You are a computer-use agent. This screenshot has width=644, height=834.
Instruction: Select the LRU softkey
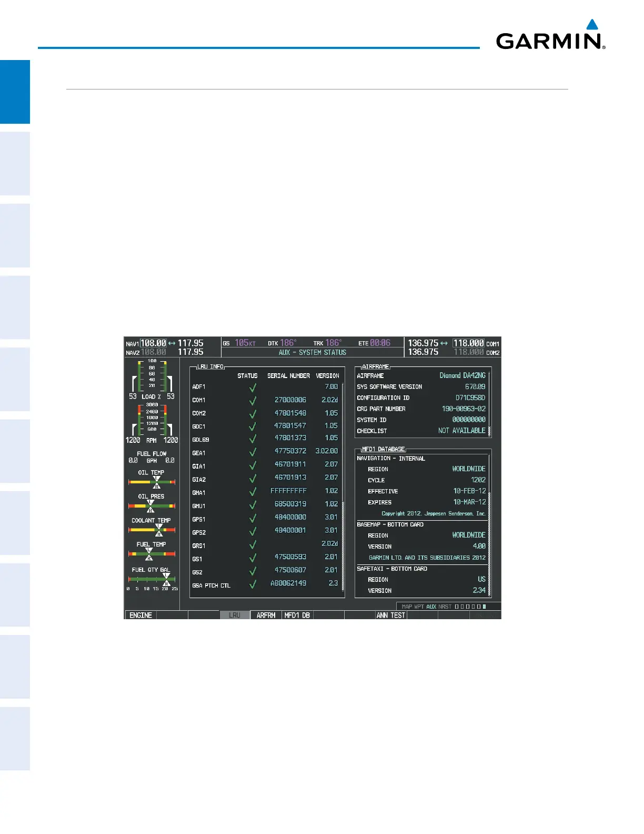coord(235,615)
